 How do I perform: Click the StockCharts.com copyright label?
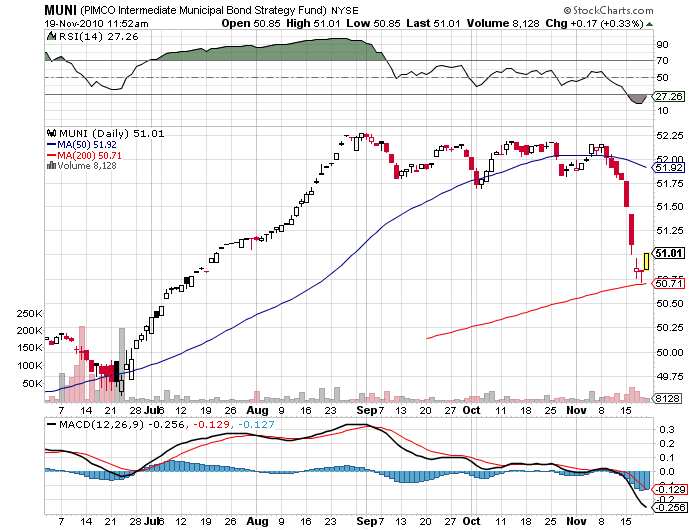tap(608, 10)
